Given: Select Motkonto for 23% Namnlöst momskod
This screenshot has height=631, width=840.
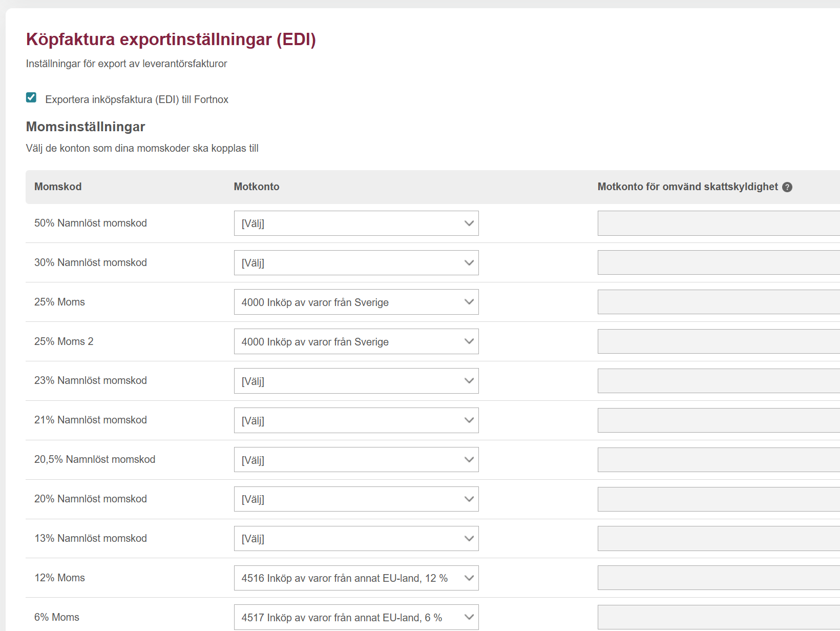Looking at the screenshot, I should [x=356, y=381].
